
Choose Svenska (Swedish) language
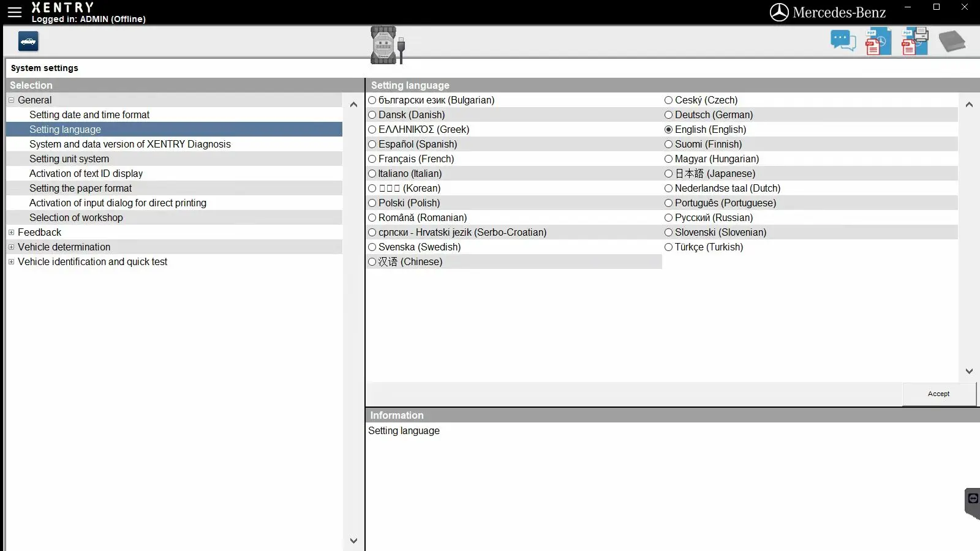372,247
